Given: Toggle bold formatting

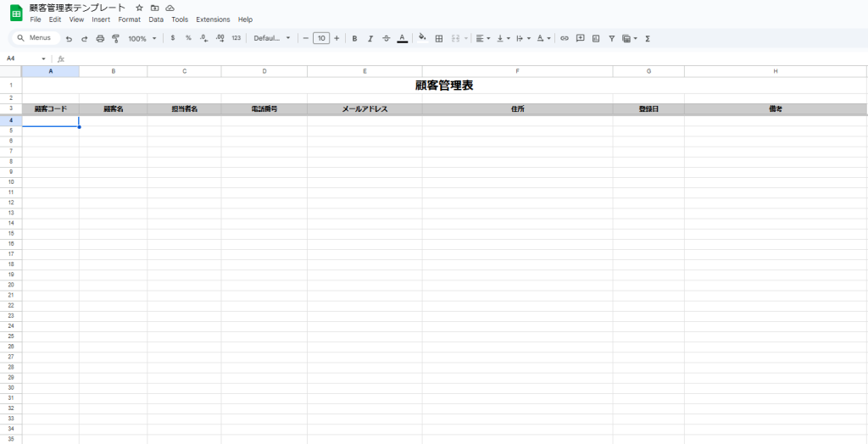Looking at the screenshot, I should coord(354,38).
